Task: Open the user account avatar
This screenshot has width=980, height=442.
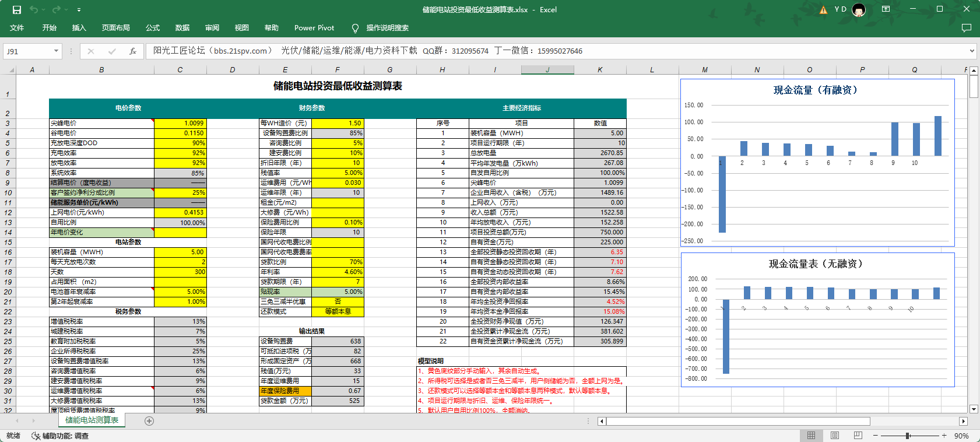Action: [859, 10]
